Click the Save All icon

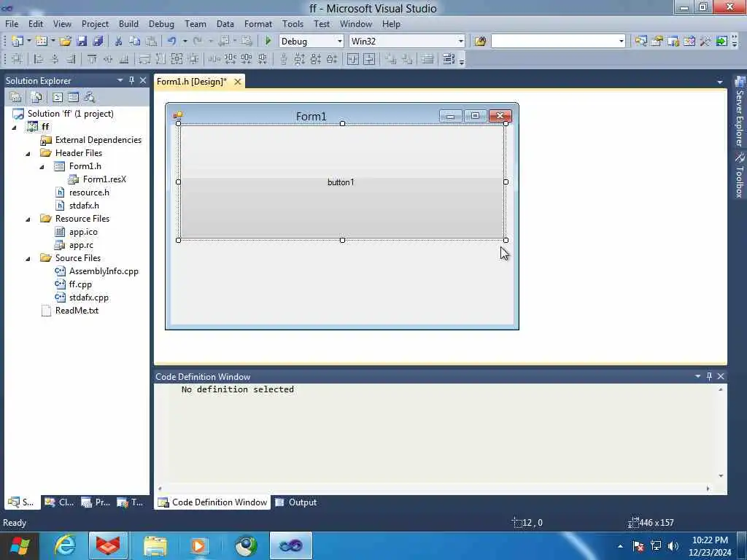coord(98,42)
